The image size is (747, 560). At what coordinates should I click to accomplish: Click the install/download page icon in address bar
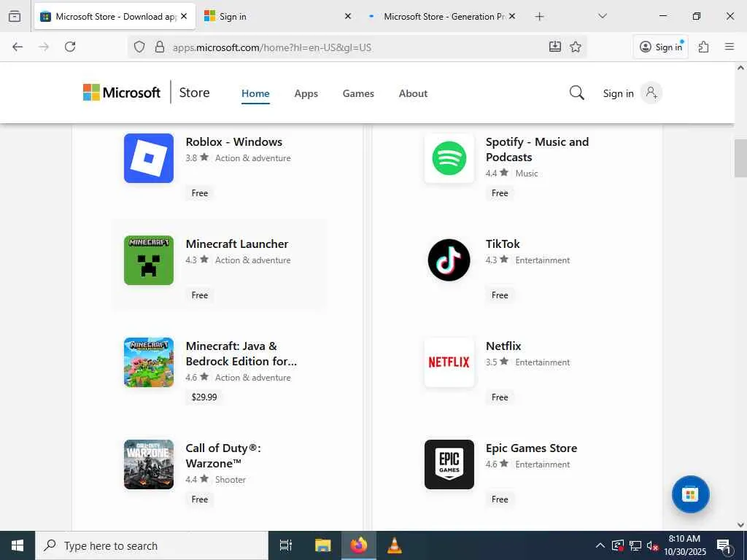pos(555,47)
